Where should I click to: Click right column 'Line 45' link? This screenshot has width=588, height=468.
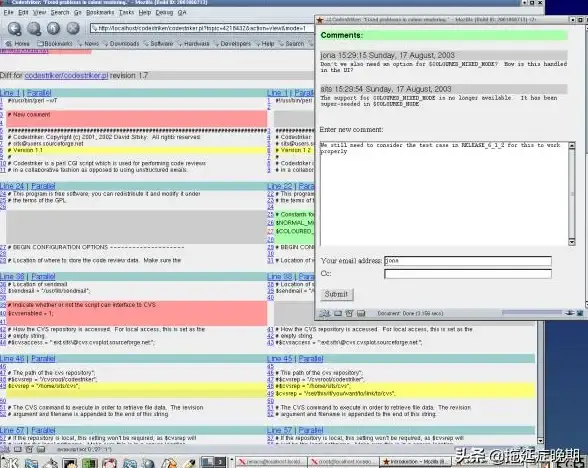click(x=280, y=358)
